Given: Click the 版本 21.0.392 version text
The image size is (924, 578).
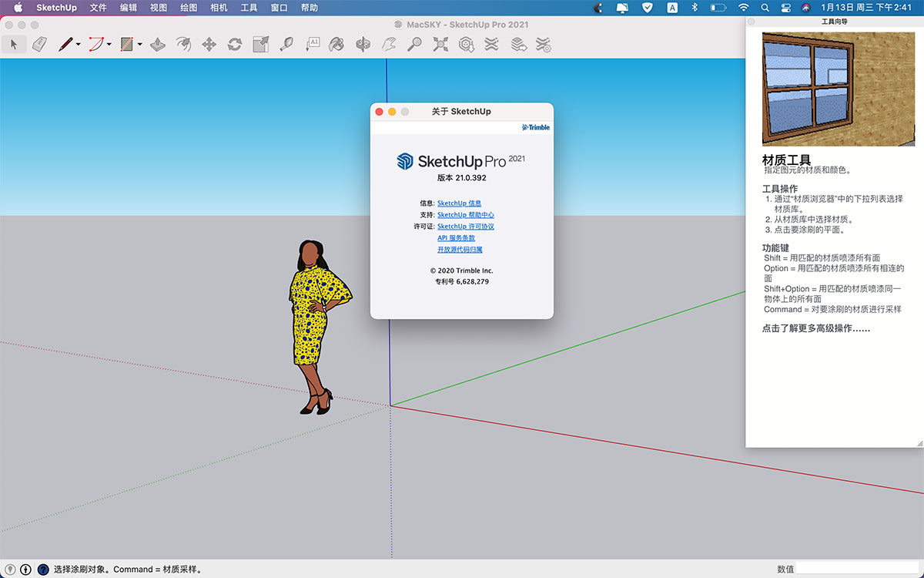Looking at the screenshot, I should point(462,177).
